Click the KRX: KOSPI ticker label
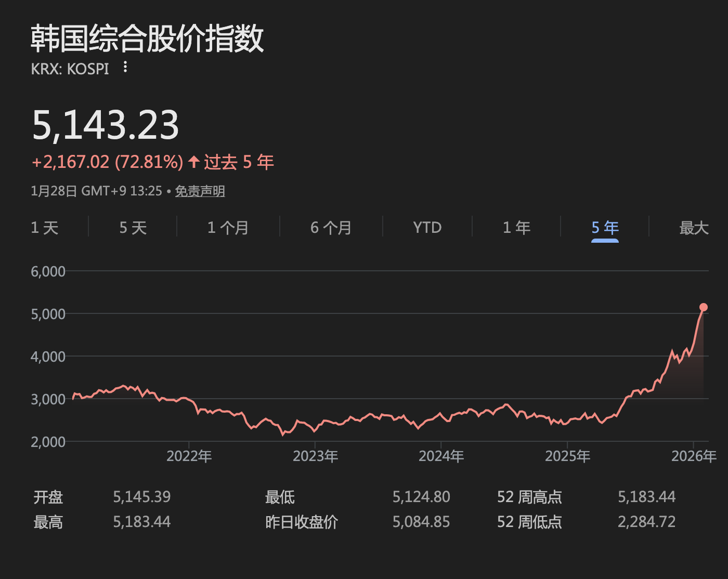This screenshot has height=579, width=728. coord(70,69)
